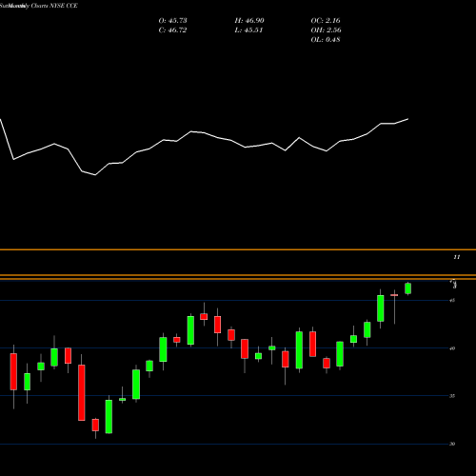Image resolution: width=476 pixels, height=476 pixels.
Task: Click the low price value L: 45.51
Action: click(x=248, y=30)
